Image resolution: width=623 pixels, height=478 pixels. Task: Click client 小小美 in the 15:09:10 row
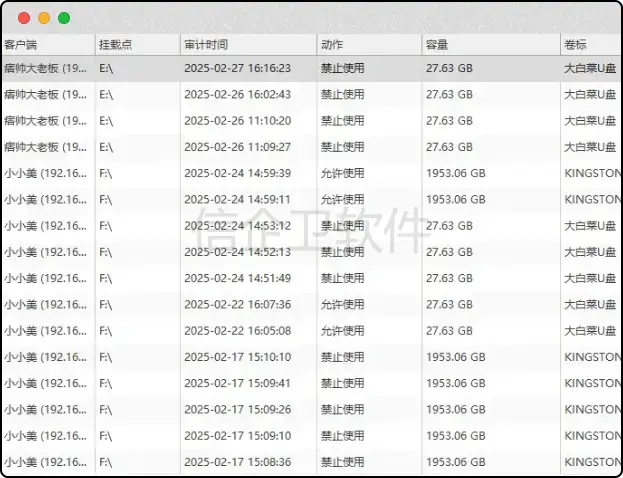[46, 435]
